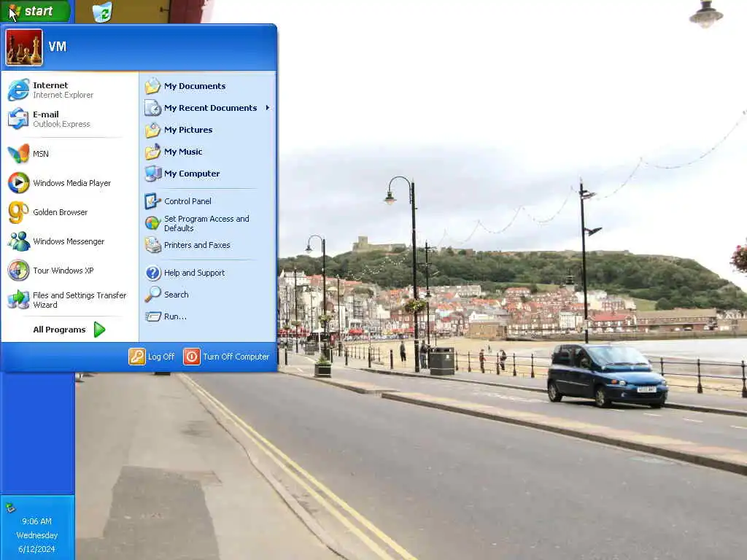The image size is (747, 560).
Task: Select the E-mail menu entry label
Action: tap(46, 114)
